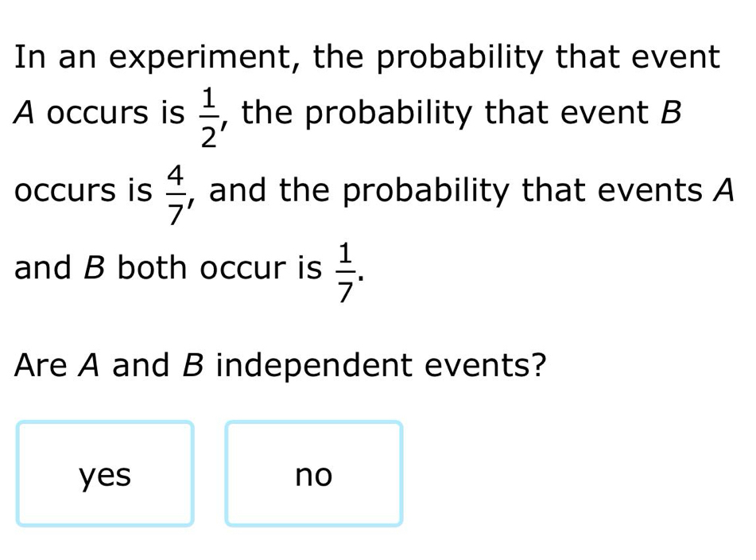This screenshot has height=560, width=756.
Task: Click the italic B after "that event"
Action: pyautogui.click(x=671, y=114)
